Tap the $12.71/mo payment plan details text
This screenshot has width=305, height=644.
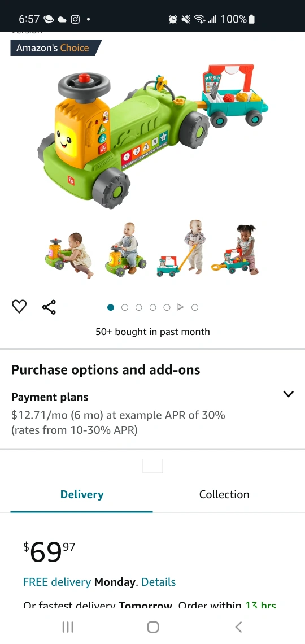[x=118, y=423]
